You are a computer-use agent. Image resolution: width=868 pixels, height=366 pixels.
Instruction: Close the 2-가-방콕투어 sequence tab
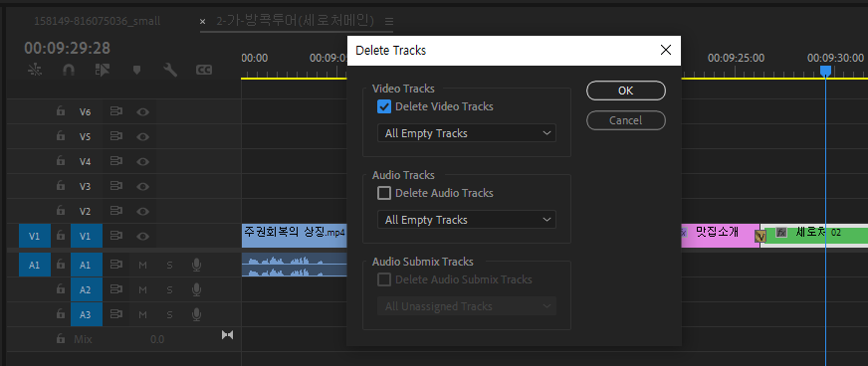tap(203, 22)
